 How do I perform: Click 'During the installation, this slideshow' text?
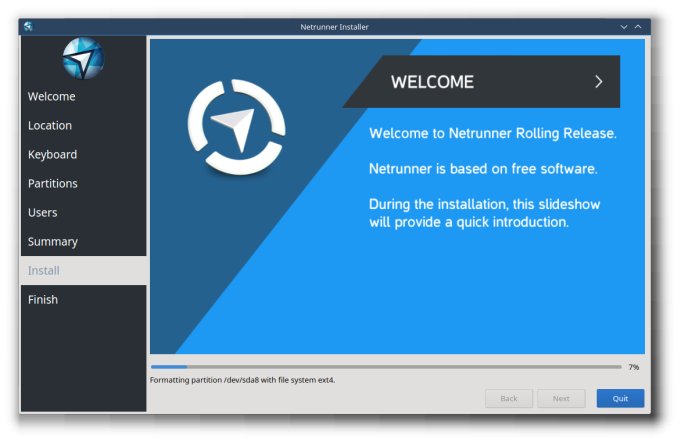click(484, 204)
